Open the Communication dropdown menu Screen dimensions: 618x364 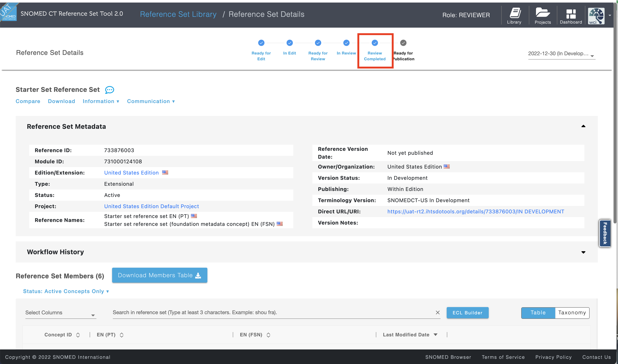(x=151, y=101)
